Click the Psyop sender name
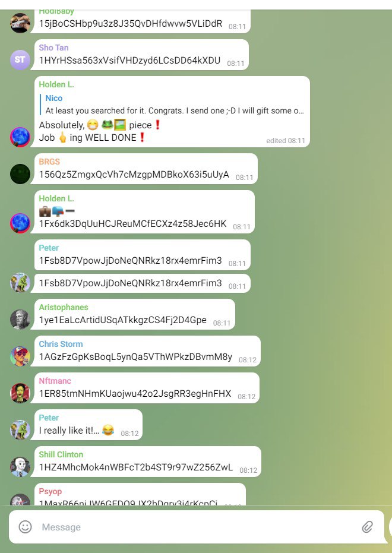392x553 pixels. click(x=50, y=491)
